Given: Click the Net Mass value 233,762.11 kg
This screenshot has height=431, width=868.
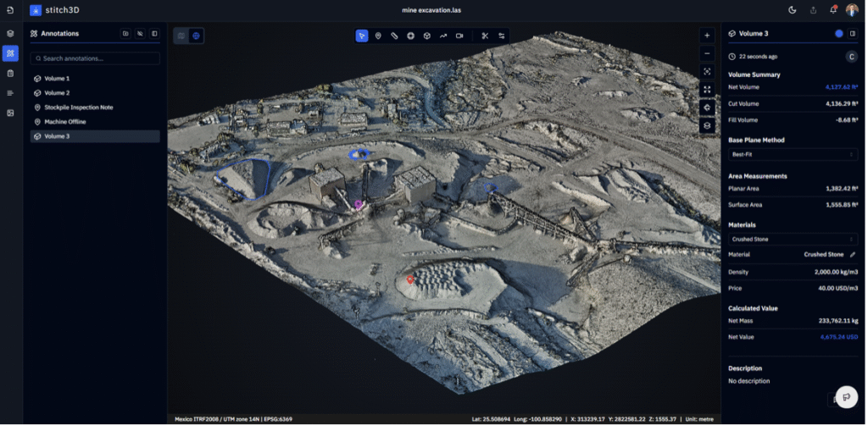Looking at the screenshot, I should [x=838, y=321].
